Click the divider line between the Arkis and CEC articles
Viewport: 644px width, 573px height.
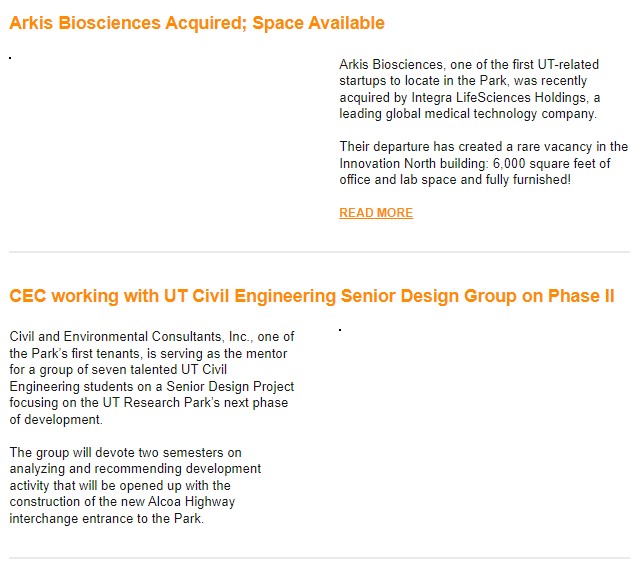click(x=320, y=252)
